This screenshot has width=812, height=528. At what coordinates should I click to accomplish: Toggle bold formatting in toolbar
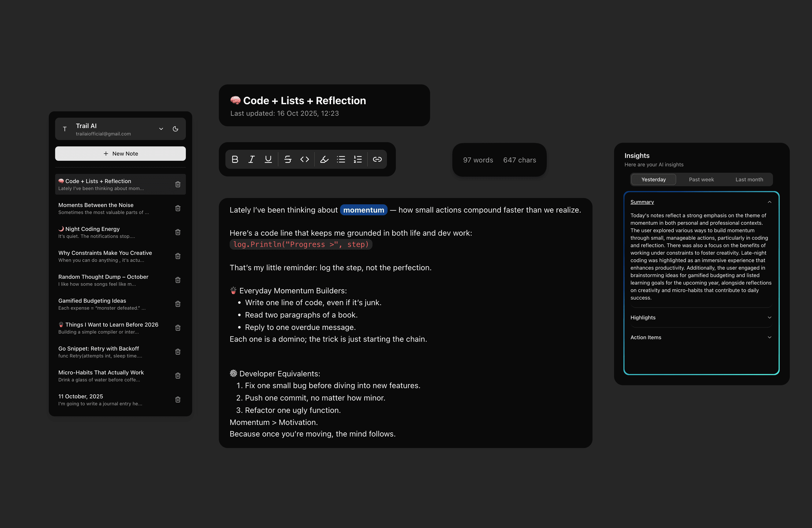(235, 159)
